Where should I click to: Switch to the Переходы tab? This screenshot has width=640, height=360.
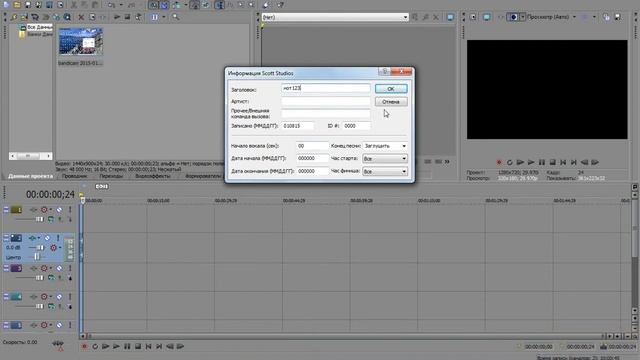point(111,176)
